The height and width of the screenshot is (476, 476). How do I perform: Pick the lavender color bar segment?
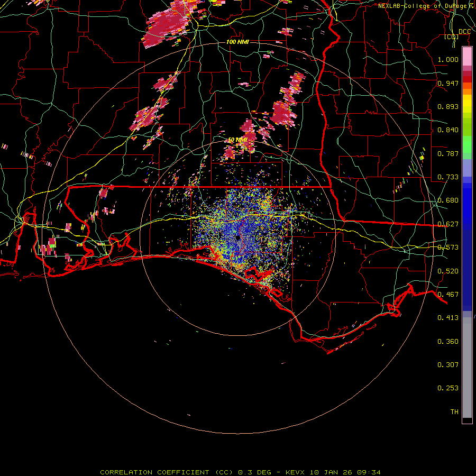(467, 168)
